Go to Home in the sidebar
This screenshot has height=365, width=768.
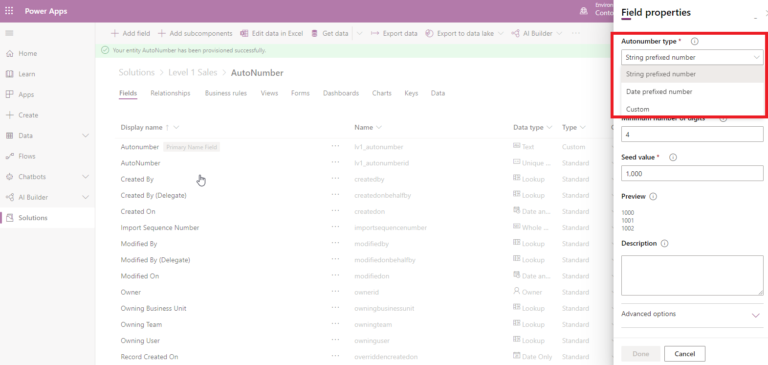27,53
